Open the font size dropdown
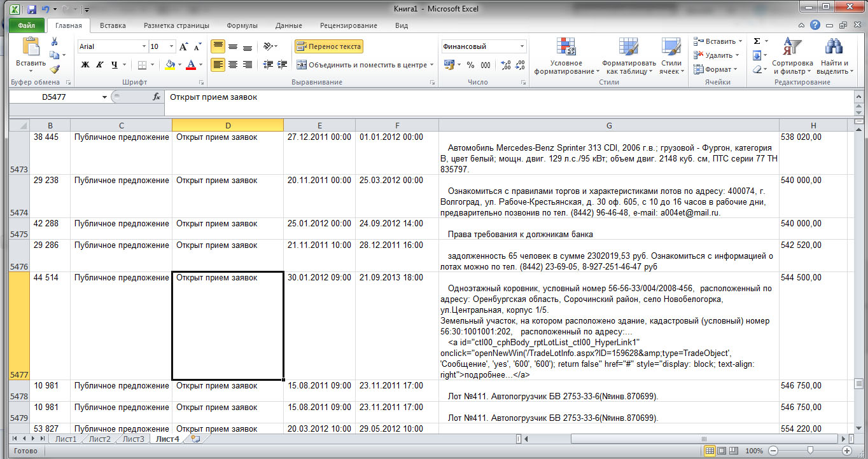This screenshot has width=868, height=459. [171, 47]
